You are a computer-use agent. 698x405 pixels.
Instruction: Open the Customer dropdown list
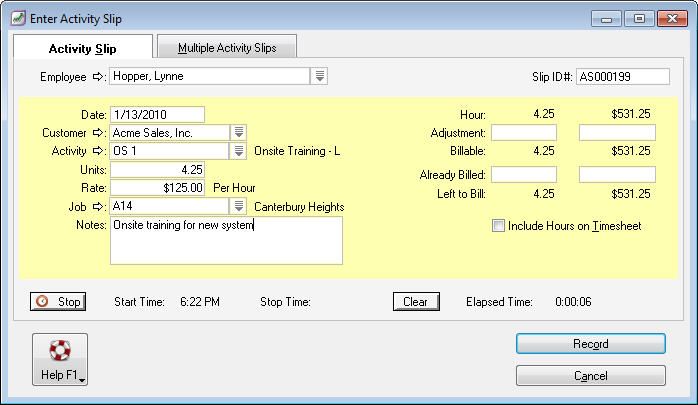pyautogui.click(x=239, y=132)
